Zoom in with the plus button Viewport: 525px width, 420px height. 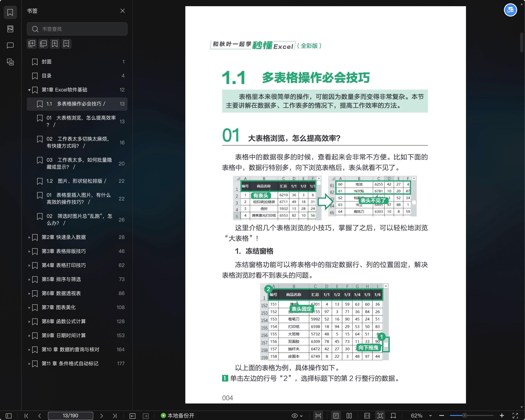click(x=502, y=416)
